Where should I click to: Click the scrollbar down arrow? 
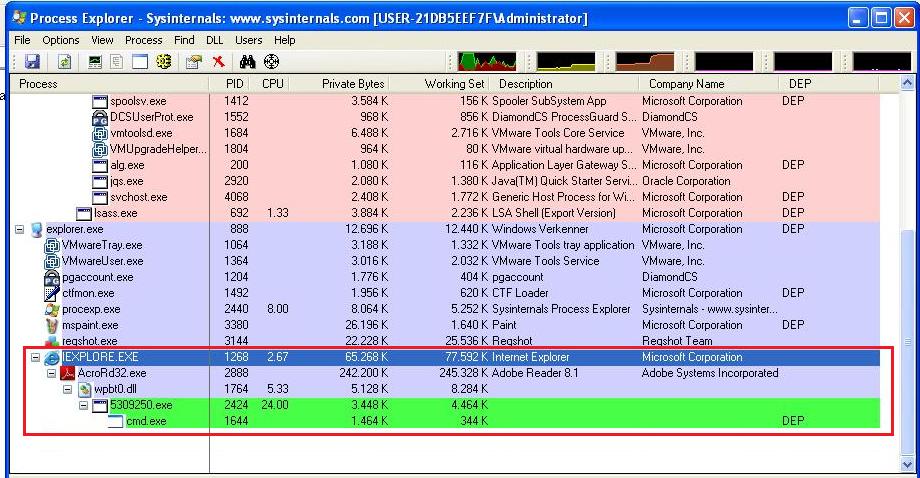(x=907, y=465)
